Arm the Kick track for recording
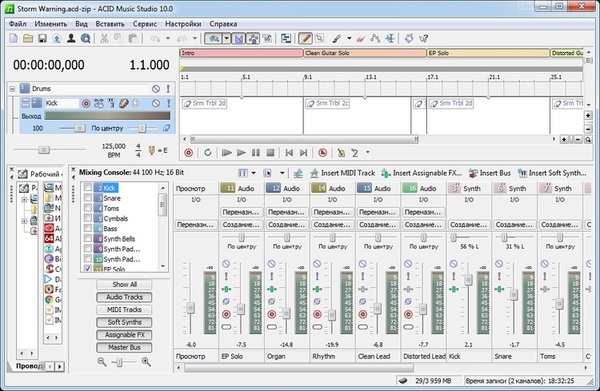 [86, 103]
